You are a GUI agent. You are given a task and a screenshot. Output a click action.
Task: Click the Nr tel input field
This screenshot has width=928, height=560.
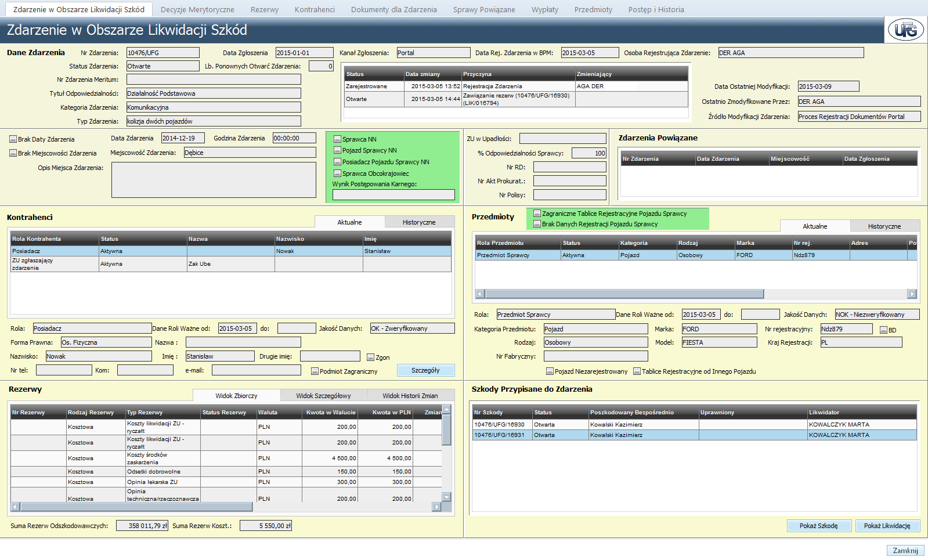coord(64,370)
